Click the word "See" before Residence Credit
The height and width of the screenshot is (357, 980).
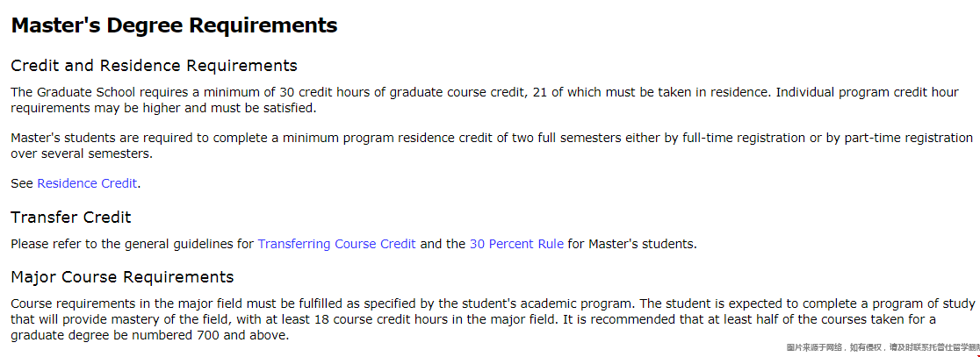[x=23, y=183]
